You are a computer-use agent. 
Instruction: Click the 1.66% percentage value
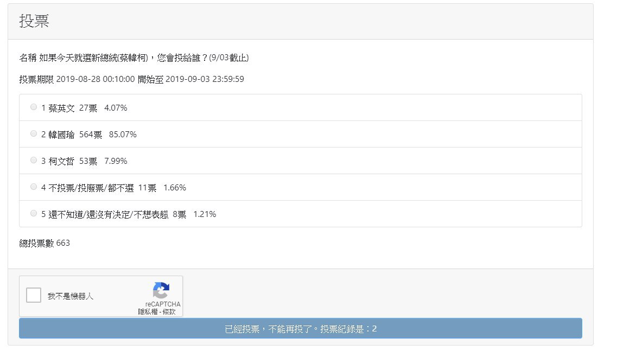[x=174, y=188]
